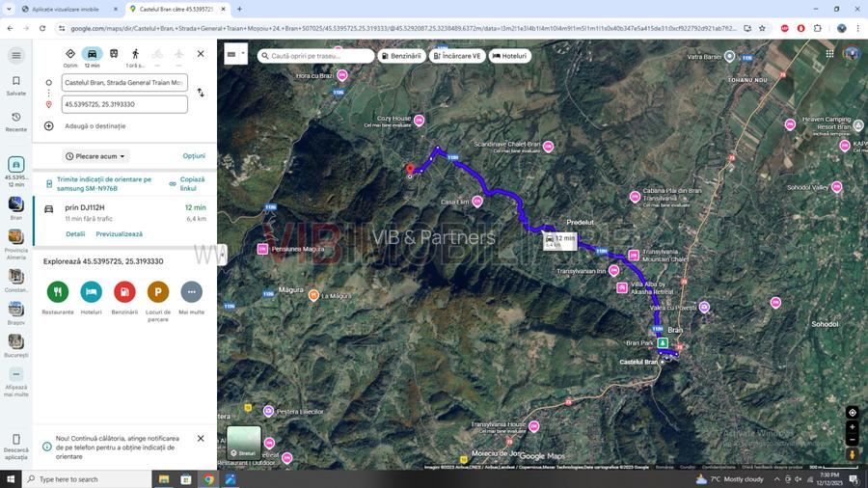
Task: Click Street View pegman icon
Action: 852,454
